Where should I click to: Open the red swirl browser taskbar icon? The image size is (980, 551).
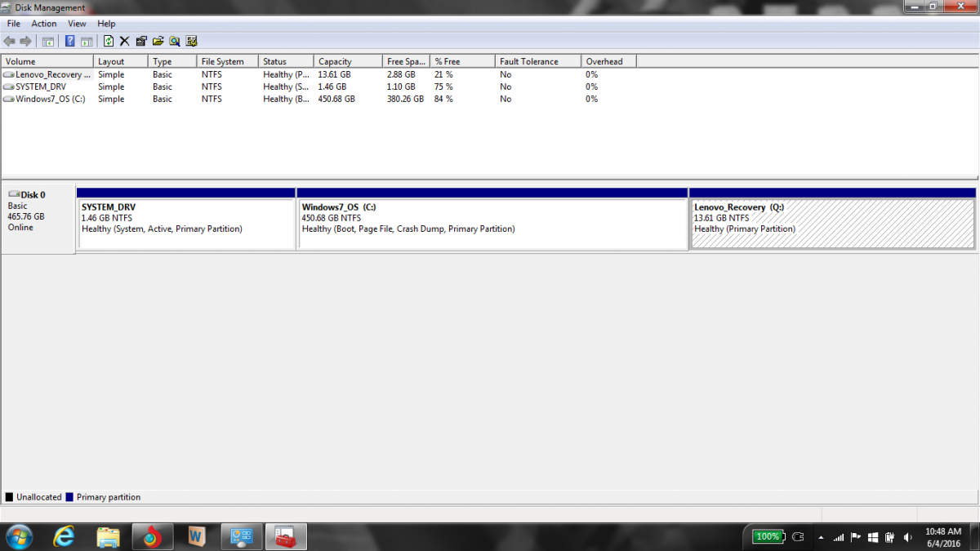pyautogui.click(x=152, y=536)
